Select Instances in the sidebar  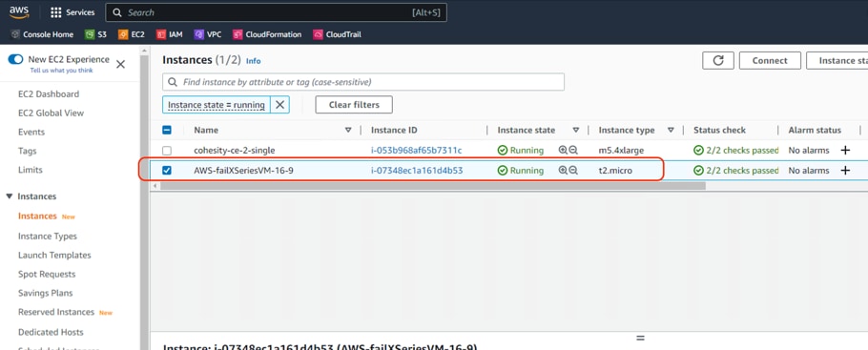coord(37,216)
